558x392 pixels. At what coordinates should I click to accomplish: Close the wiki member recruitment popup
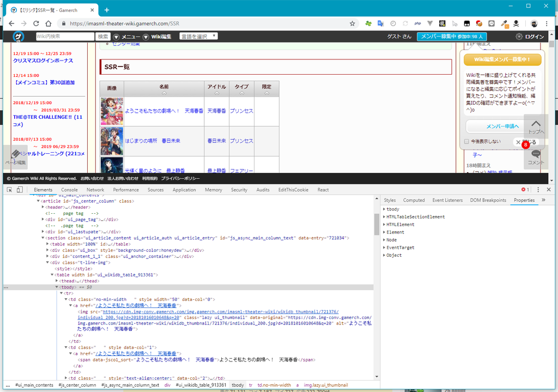[526, 142]
